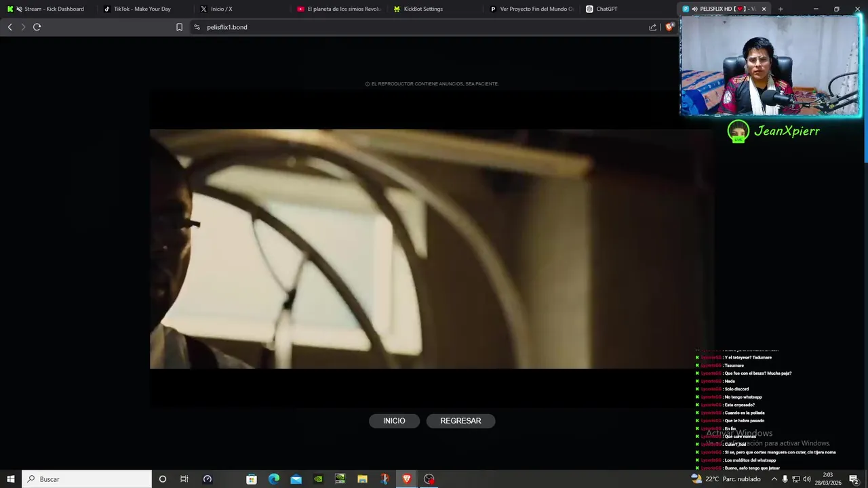
Task: Open weather widget showing 22°C
Action: [x=726, y=479]
